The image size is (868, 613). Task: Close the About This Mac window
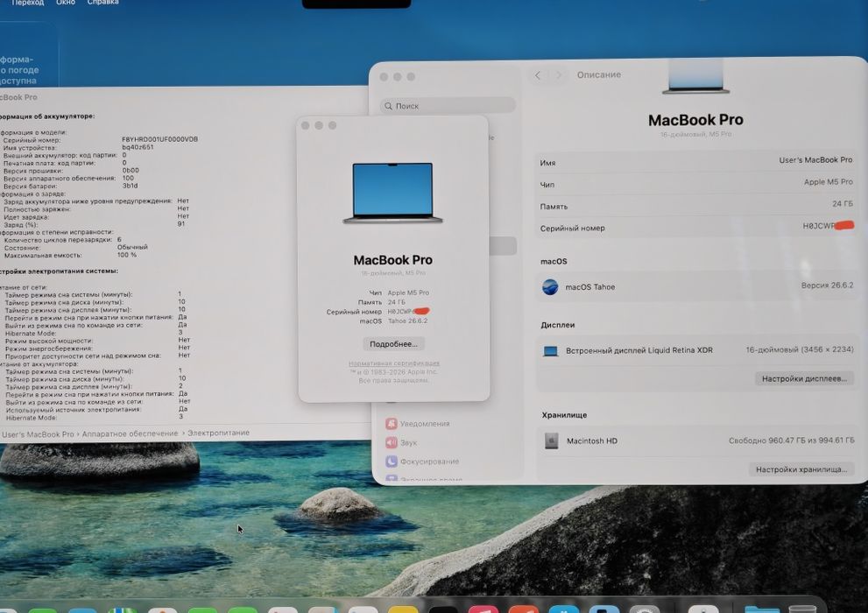[x=305, y=125]
